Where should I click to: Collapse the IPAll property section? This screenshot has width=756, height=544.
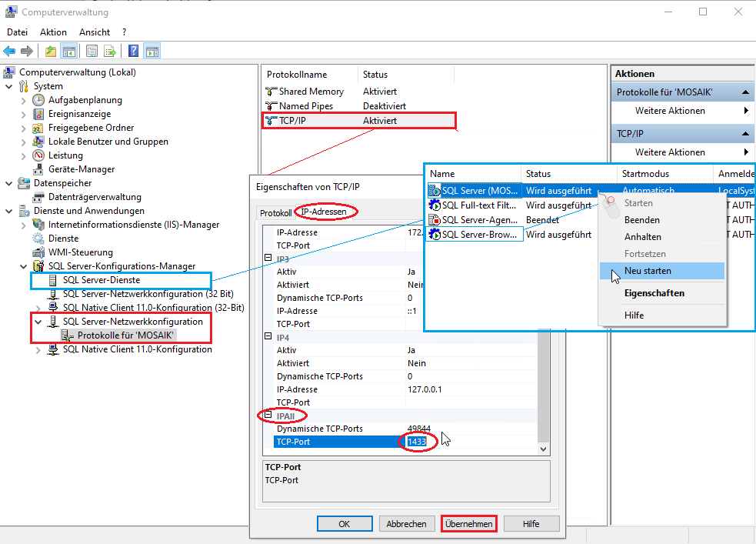(268, 416)
